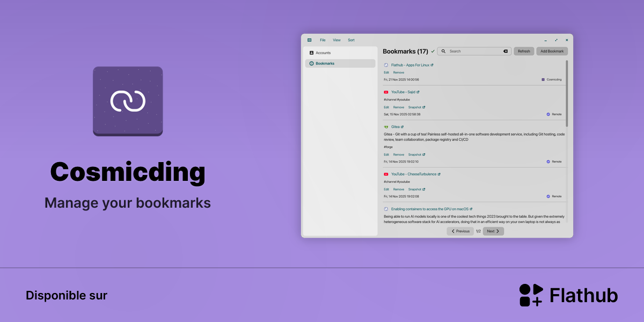This screenshot has height=322, width=644.
Task: Click the Bookmarks (17) heading
Action: [405, 52]
